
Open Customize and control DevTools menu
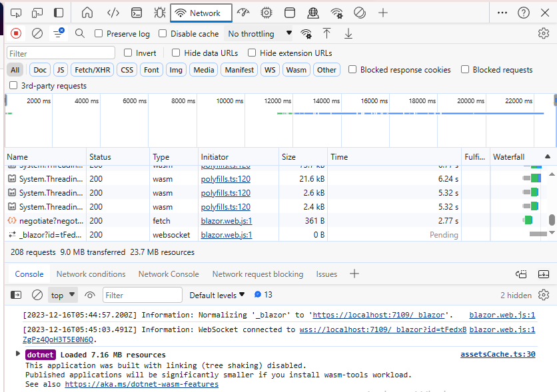(502, 13)
